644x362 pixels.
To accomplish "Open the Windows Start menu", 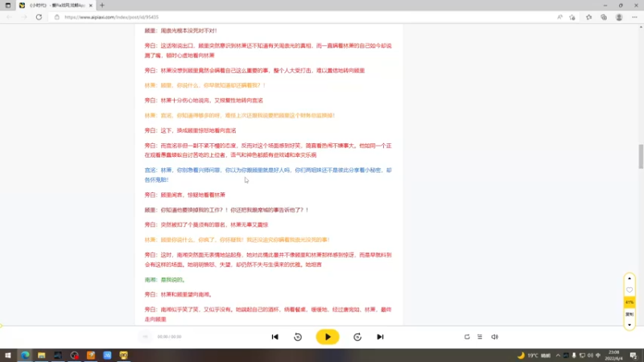I will click(x=8, y=356).
